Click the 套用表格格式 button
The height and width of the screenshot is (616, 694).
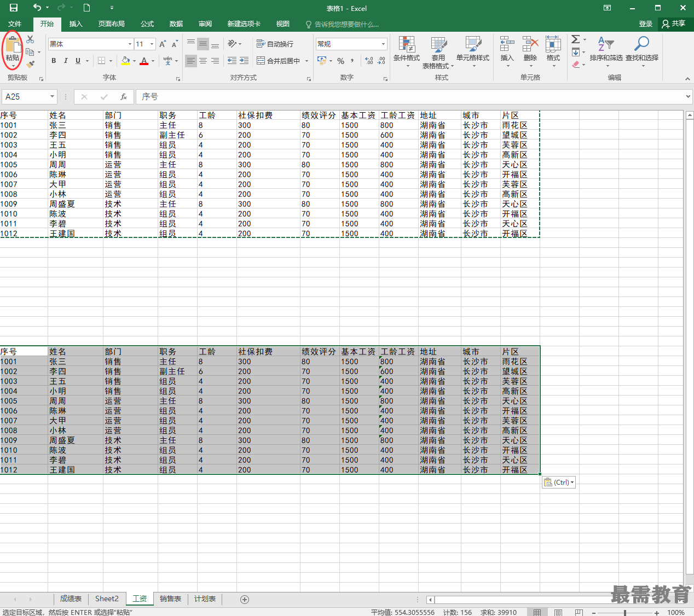438,53
